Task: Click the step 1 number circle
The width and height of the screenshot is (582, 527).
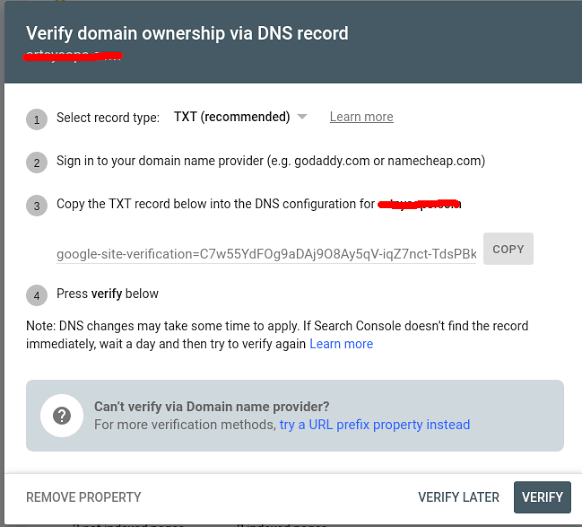Action: click(37, 119)
